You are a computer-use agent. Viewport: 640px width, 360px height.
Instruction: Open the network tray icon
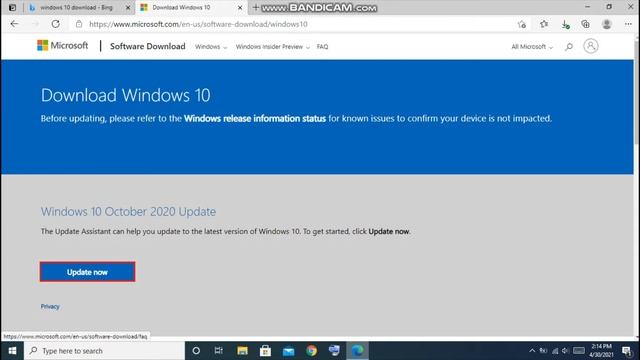555,351
